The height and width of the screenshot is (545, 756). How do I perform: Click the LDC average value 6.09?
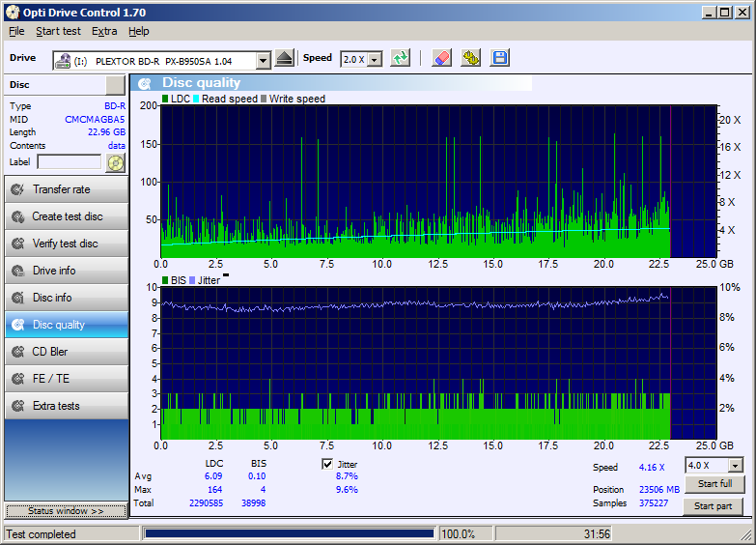(213, 476)
